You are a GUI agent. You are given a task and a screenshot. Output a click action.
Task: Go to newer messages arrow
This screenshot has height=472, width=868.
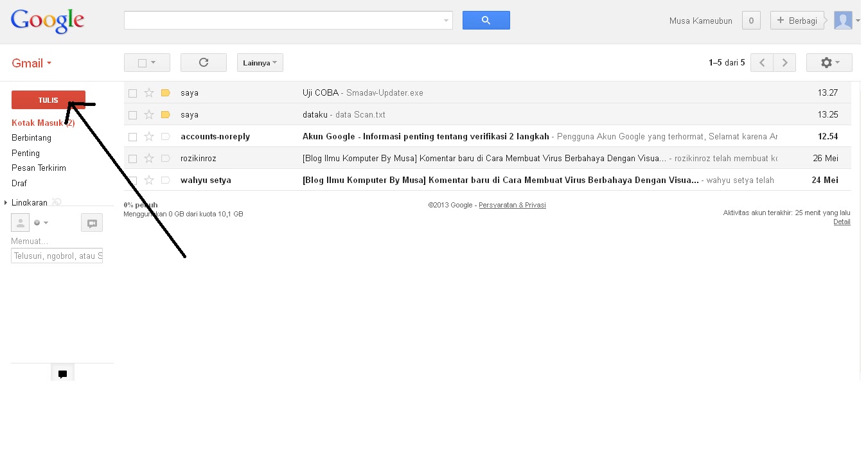tap(762, 62)
